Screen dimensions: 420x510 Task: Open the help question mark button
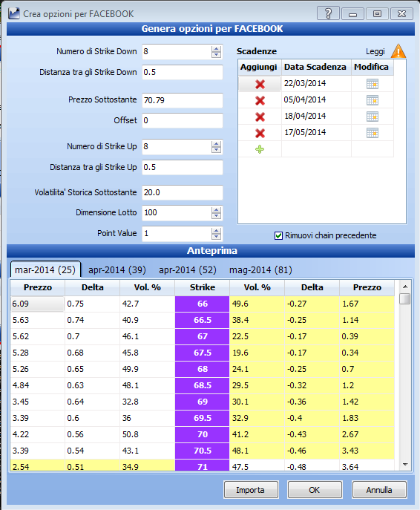pos(328,13)
